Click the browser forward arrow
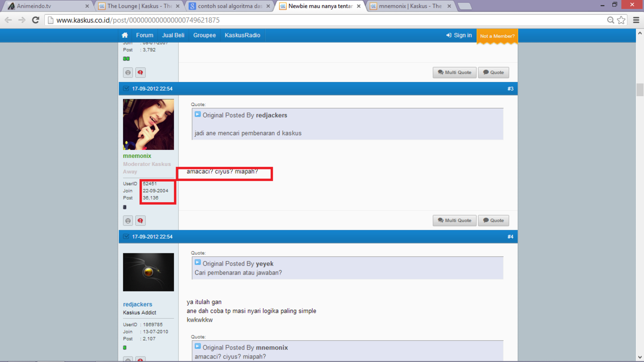Image resolution: width=644 pixels, height=362 pixels. point(22,20)
